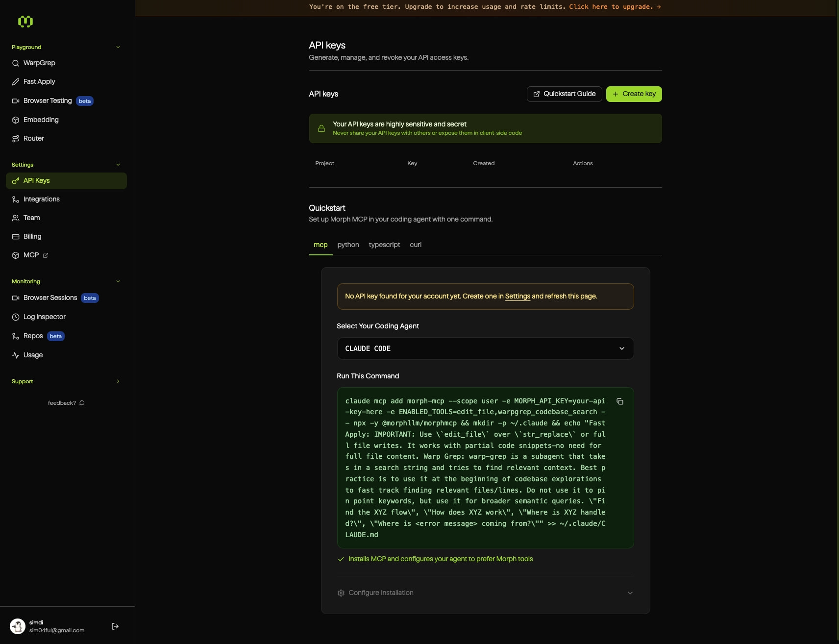
Task: Click the MCP external link icon
Action: click(x=46, y=255)
